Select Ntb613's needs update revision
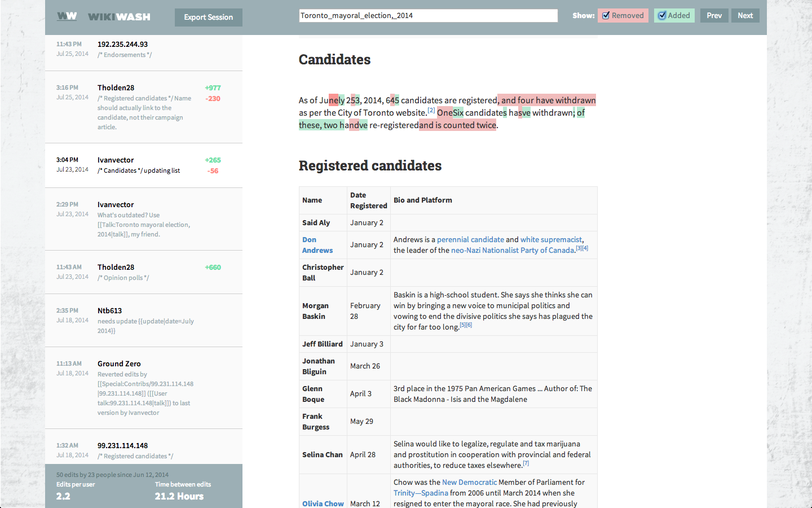 point(144,321)
